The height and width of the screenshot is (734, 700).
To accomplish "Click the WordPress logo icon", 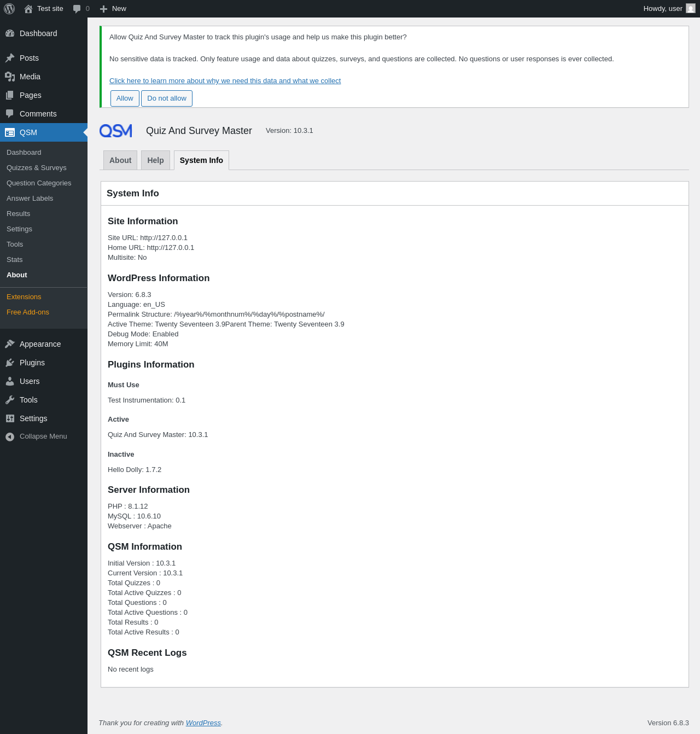I will [9, 9].
